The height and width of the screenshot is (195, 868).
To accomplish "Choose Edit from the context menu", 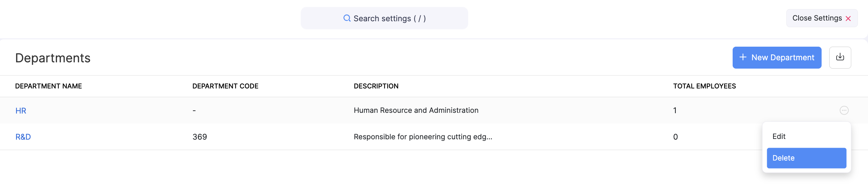I will (779, 136).
